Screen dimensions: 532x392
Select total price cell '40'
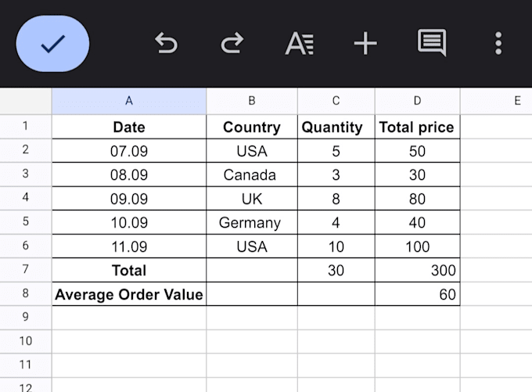tap(417, 222)
